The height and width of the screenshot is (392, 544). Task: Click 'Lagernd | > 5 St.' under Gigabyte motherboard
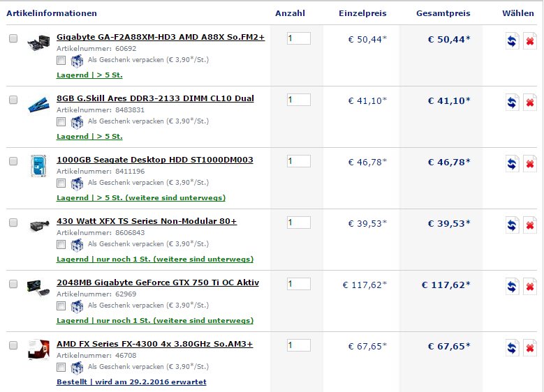89,75
